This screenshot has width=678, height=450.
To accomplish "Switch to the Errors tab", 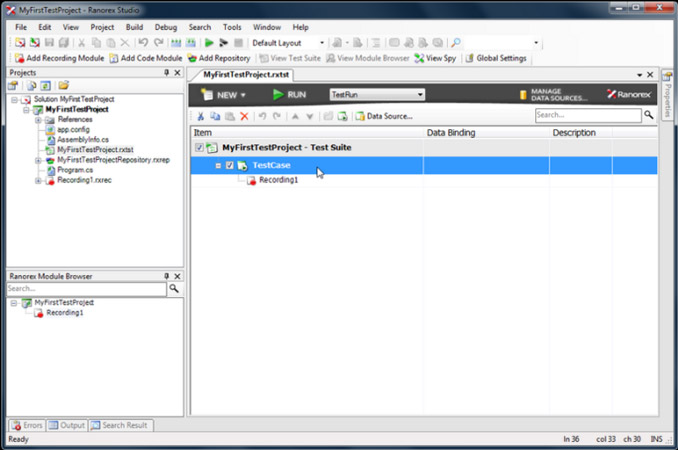I will [27, 425].
